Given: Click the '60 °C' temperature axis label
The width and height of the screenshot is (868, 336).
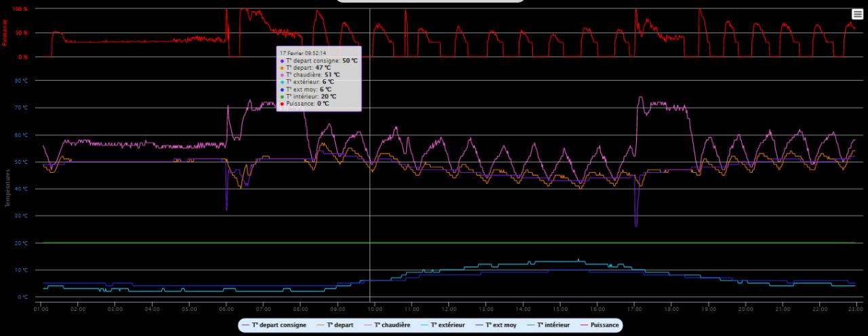Looking at the screenshot, I should point(22,135).
